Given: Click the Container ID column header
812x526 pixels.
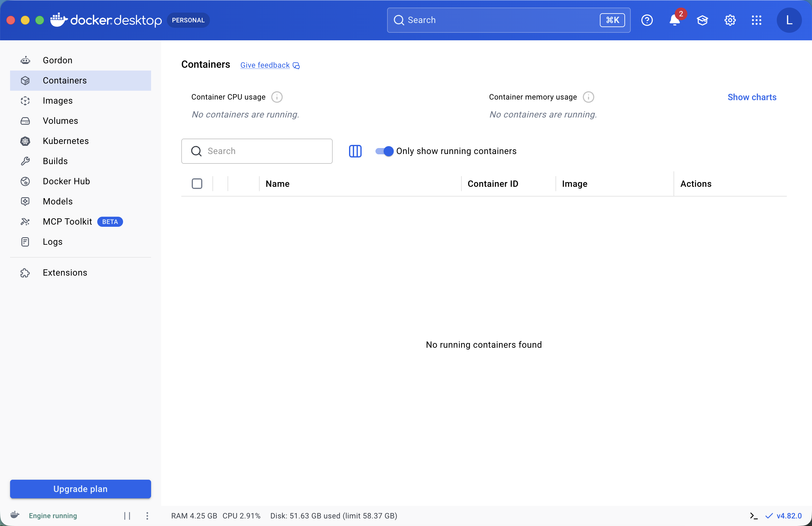Looking at the screenshot, I should pyautogui.click(x=493, y=184).
